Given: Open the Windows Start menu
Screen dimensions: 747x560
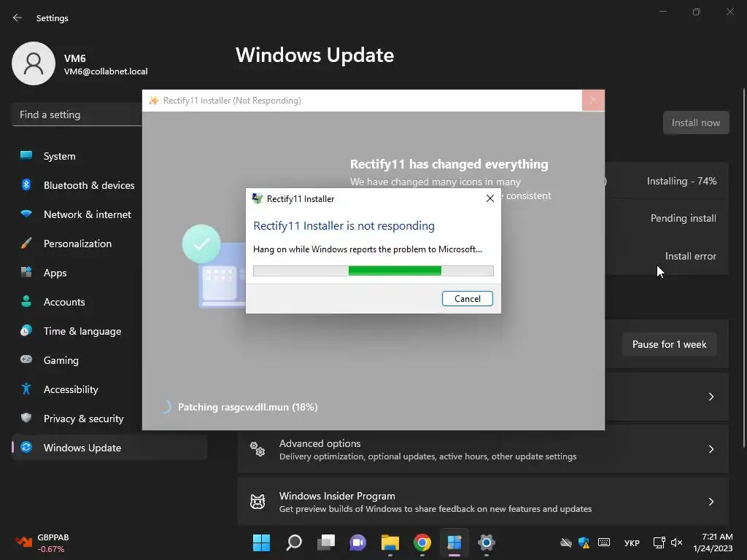Looking at the screenshot, I should (261, 542).
